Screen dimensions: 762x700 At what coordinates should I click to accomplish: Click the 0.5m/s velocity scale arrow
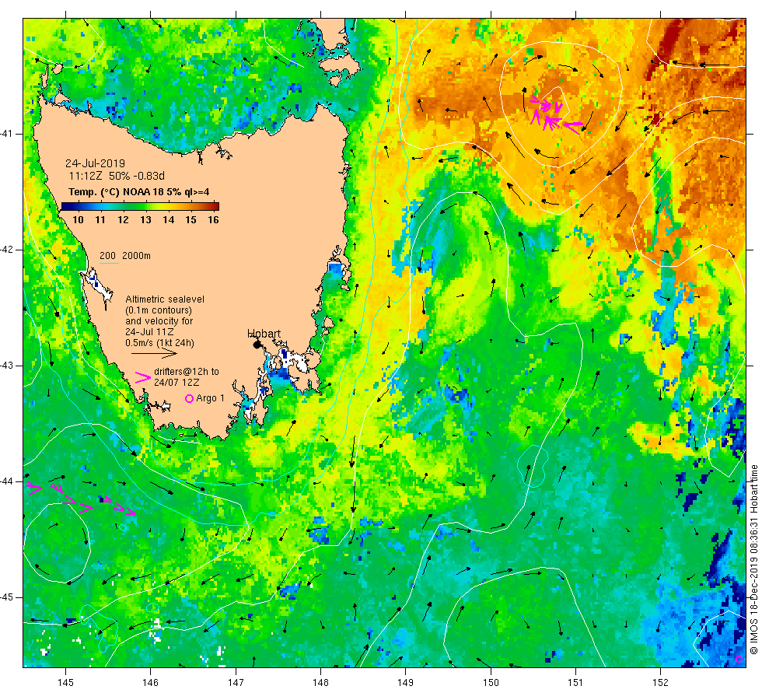154,354
